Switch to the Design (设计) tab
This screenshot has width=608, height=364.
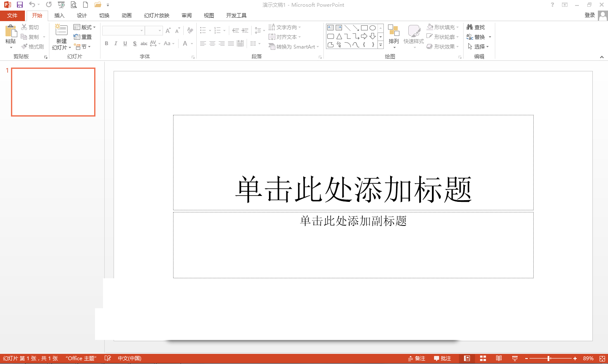pos(81,16)
